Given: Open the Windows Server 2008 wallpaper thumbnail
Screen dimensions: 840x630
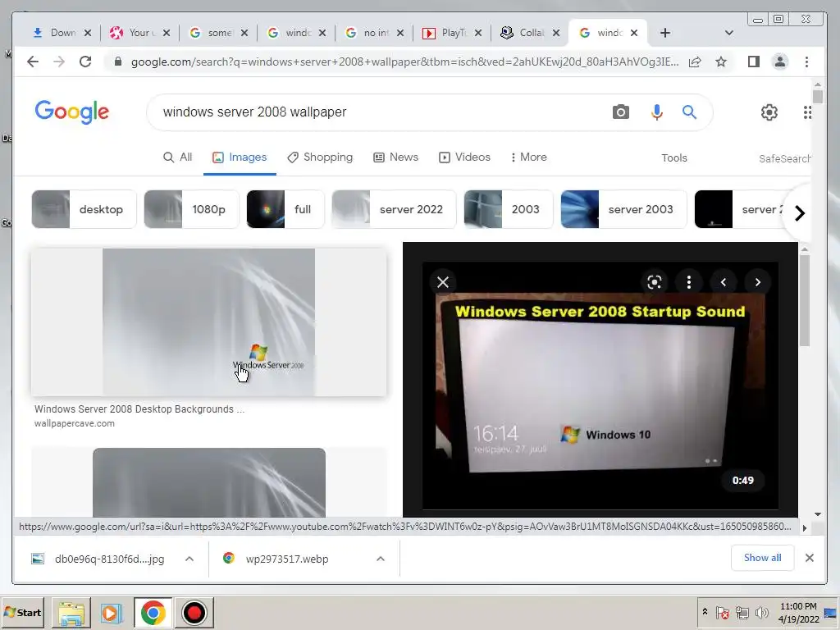Looking at the screenshot, I should point(208,322).
